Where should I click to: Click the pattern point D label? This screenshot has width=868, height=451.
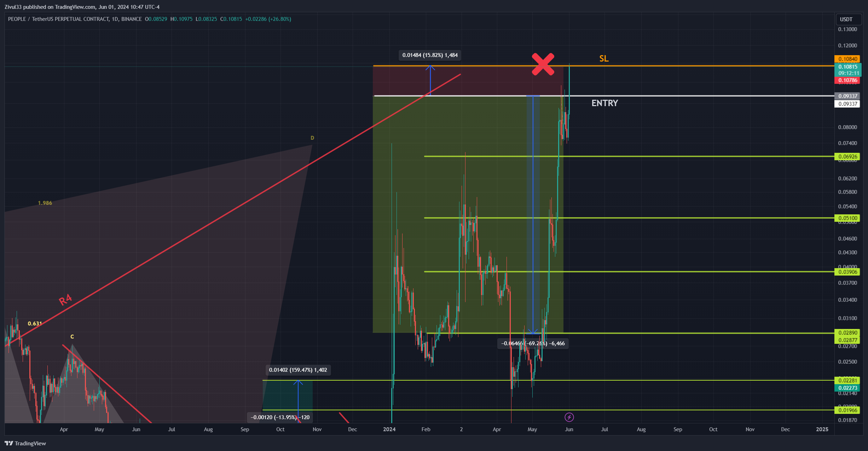(312, 138)
